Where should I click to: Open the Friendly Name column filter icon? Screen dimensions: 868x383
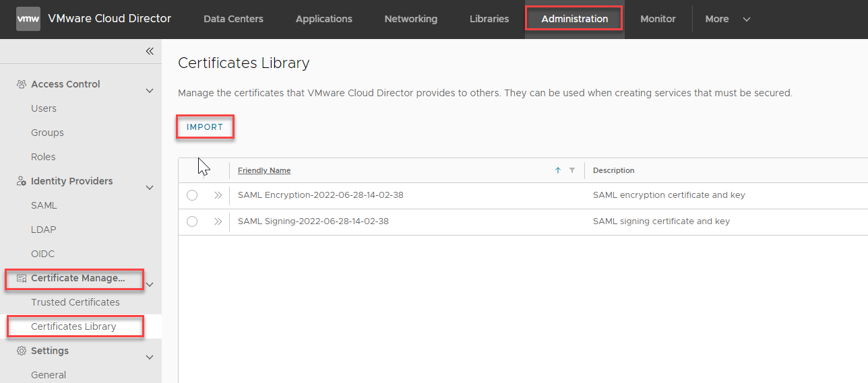(x=572, y=170)
